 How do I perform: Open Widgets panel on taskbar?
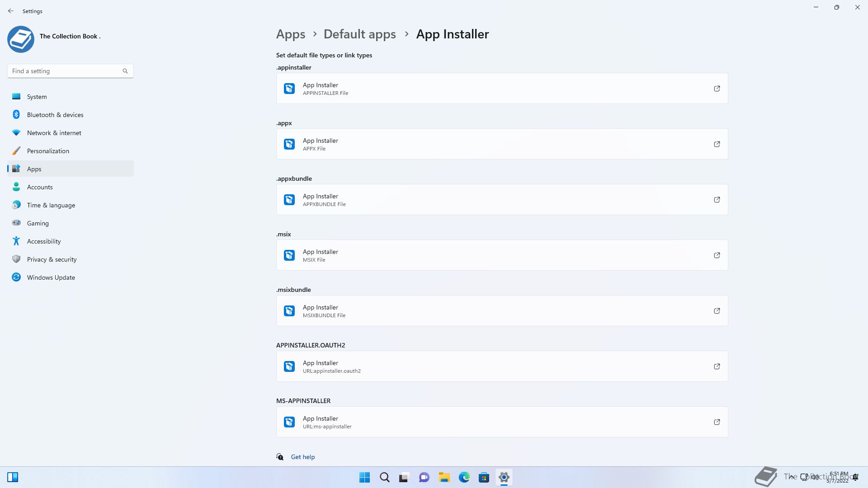(x=13, y=478)
